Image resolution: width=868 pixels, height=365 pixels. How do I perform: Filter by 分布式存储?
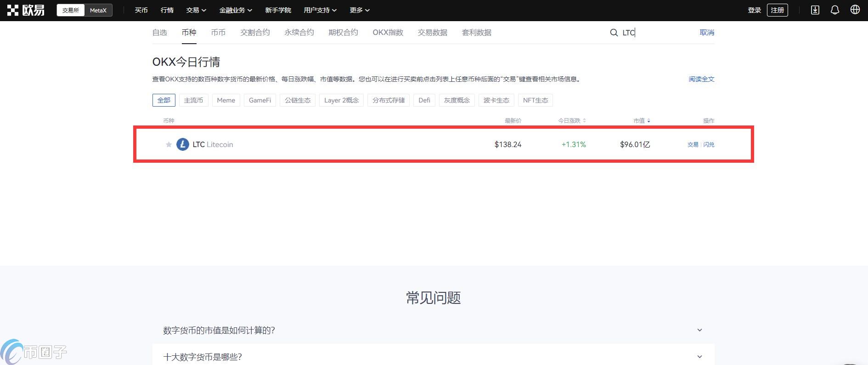pos(389,100)
